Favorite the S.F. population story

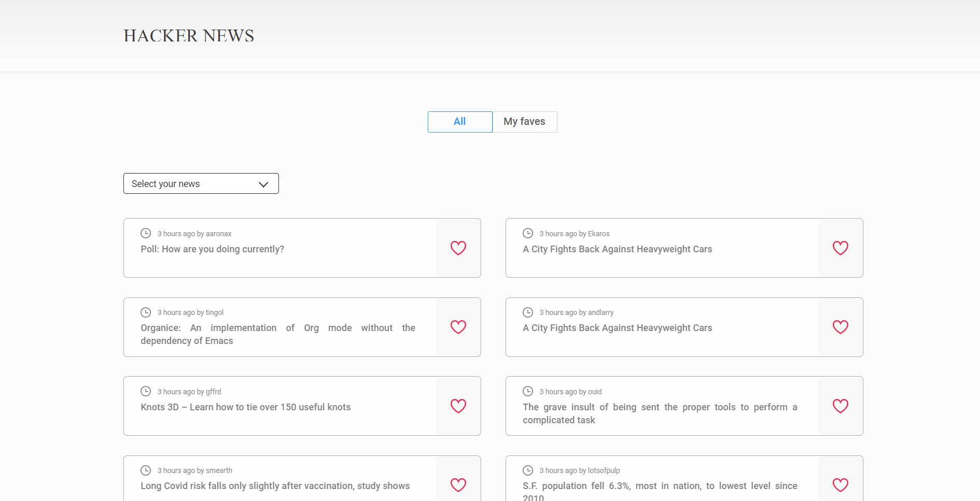pos(841,485)
